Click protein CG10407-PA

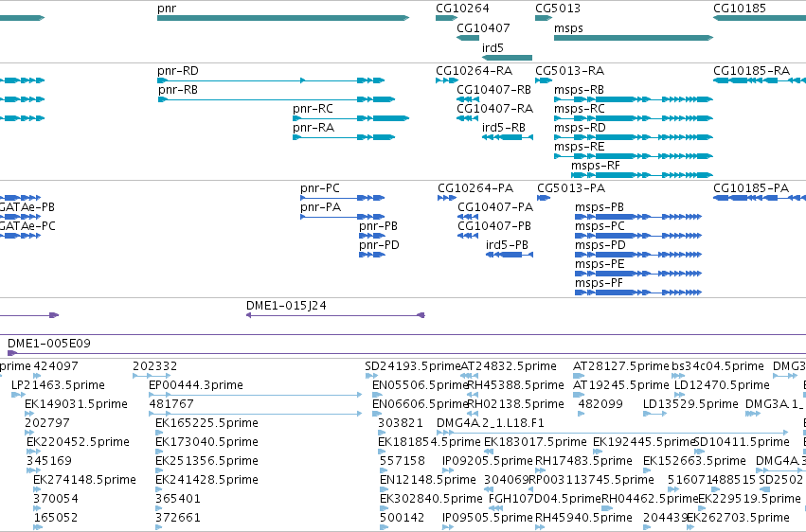point(468,217)
